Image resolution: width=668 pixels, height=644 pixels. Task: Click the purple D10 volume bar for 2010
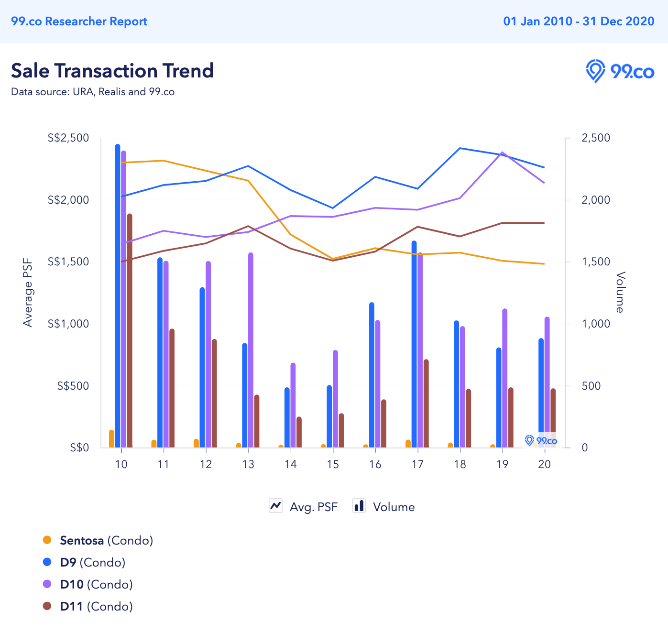[123, 299]
